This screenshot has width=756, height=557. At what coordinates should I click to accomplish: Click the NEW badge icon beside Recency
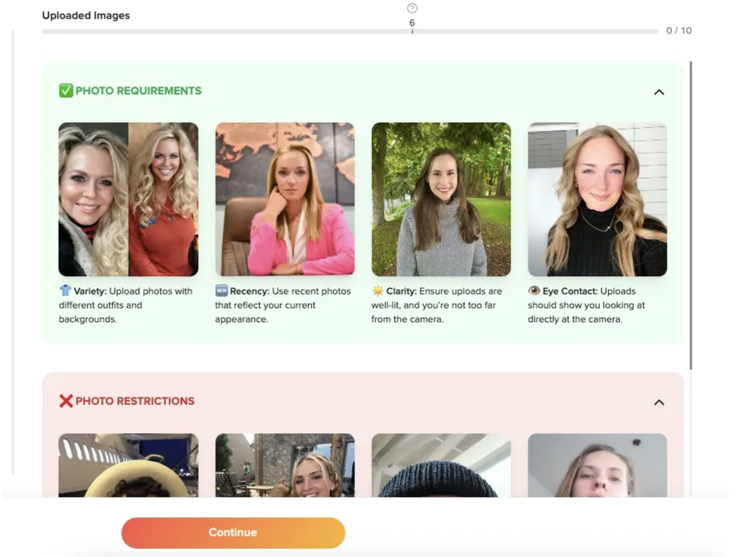click(222, 290)
